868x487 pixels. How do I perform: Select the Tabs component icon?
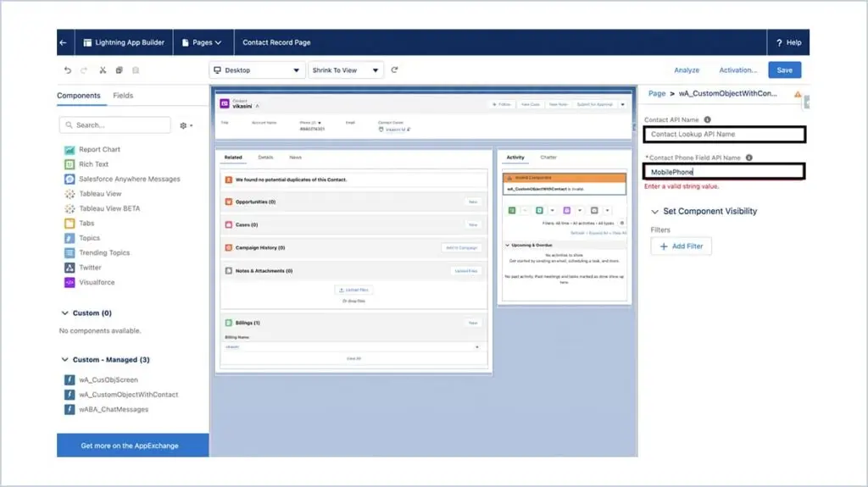tap(70, 223)
